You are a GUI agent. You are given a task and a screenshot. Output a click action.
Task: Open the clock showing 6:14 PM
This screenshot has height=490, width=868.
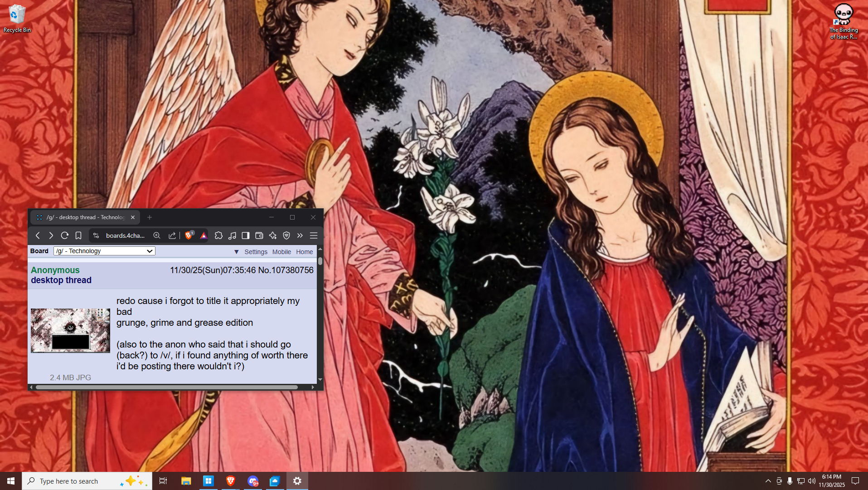click(832, 481)
